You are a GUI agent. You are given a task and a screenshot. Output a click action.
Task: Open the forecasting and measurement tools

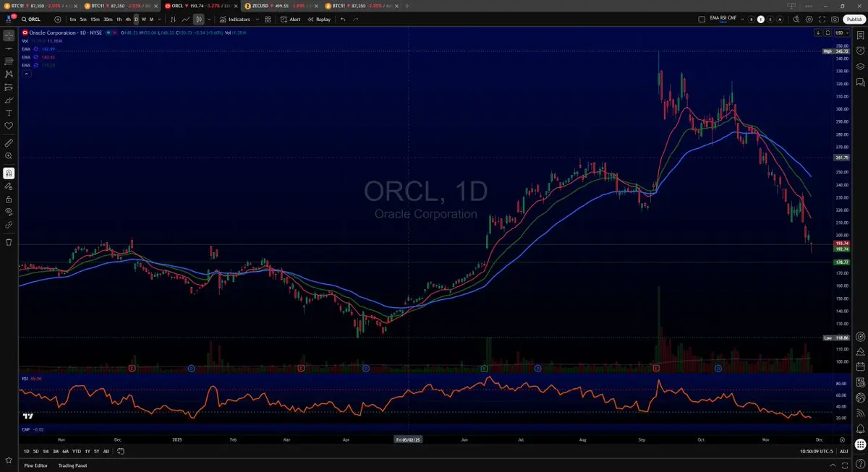(x=9, y=87)
